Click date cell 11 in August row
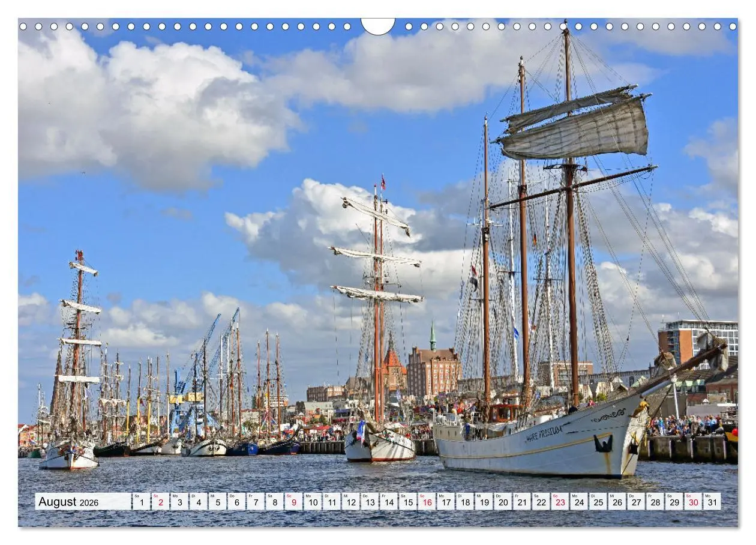Image resolution: width=756 pixels, height=545 pixels. [x=331, y=502]
